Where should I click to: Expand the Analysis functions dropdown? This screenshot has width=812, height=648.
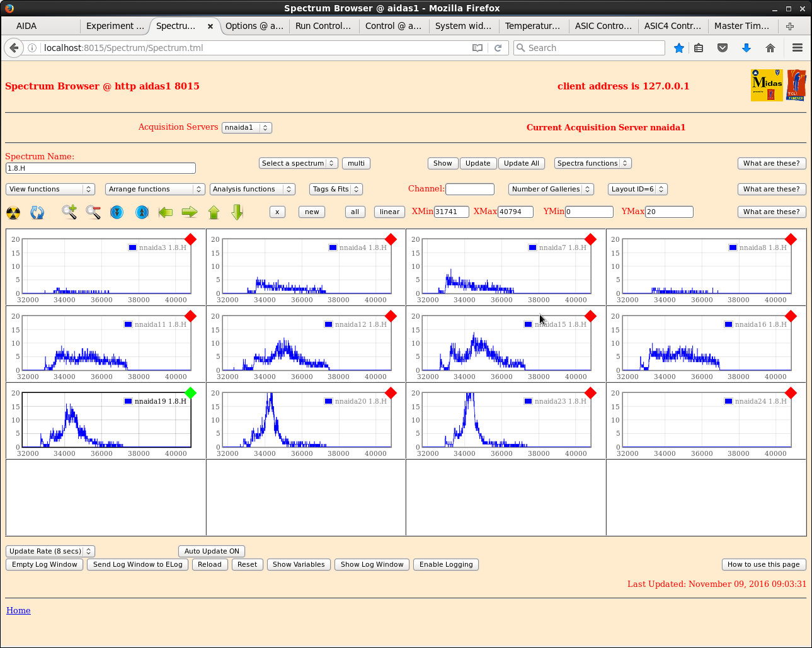pos(253,189)
